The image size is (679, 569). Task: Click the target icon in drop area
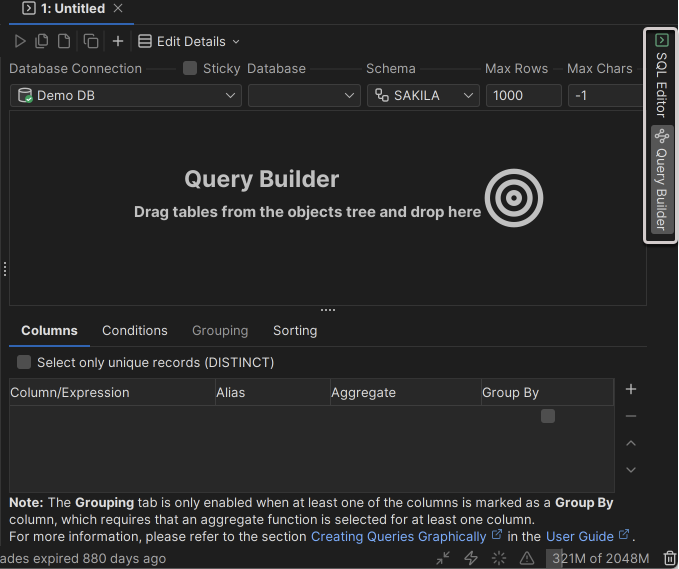pos(514,198)
